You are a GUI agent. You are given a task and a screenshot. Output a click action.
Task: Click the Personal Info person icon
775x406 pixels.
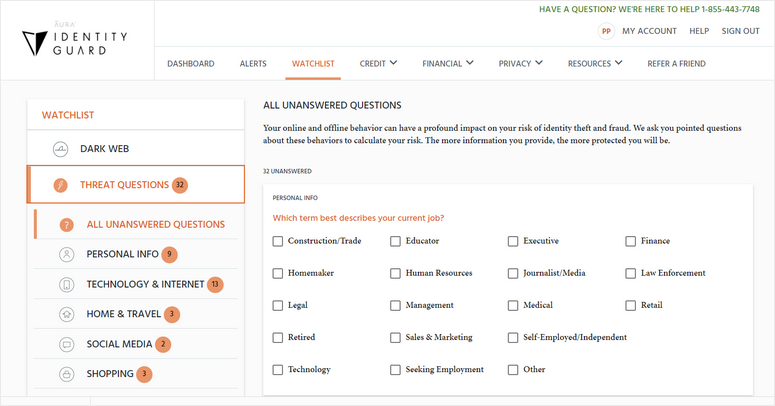pos(67,254)
